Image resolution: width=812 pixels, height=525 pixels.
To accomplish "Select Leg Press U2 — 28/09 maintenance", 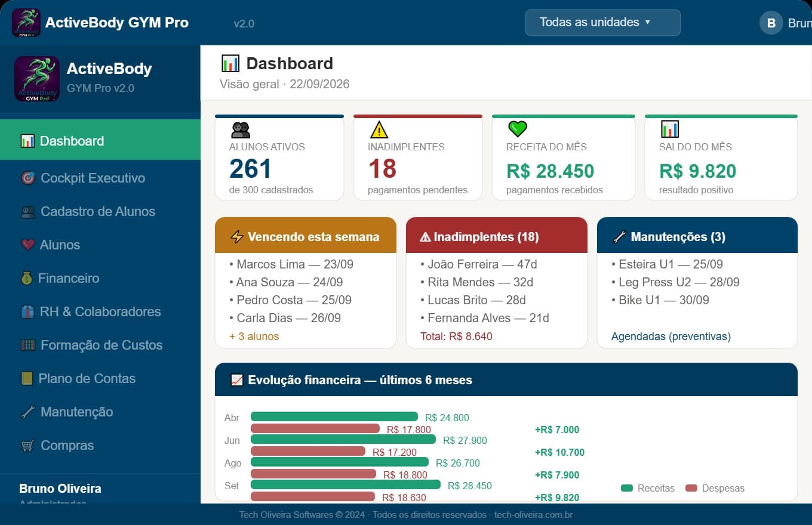I will pyautogui.click(x=675, y=282).
